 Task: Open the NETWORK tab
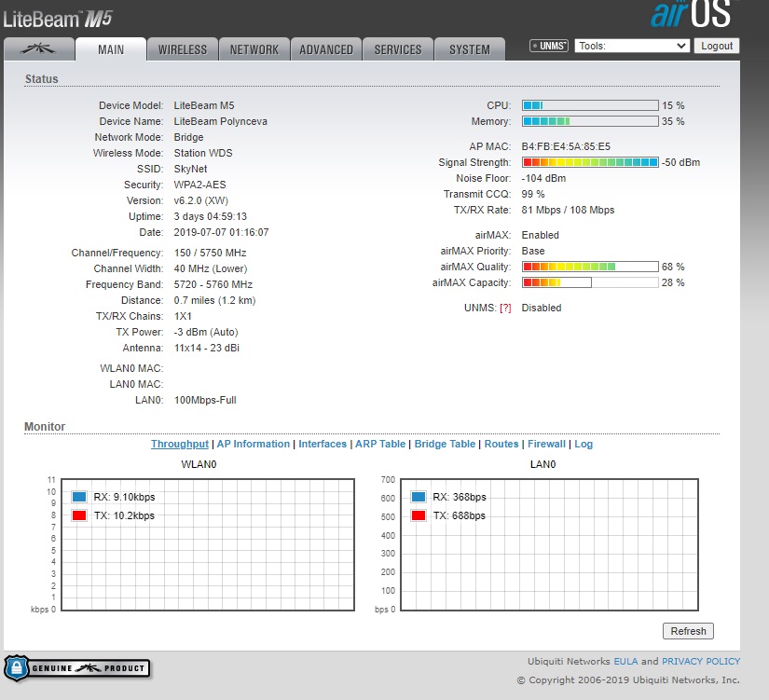pyautogui.click(x=254, y=49)
